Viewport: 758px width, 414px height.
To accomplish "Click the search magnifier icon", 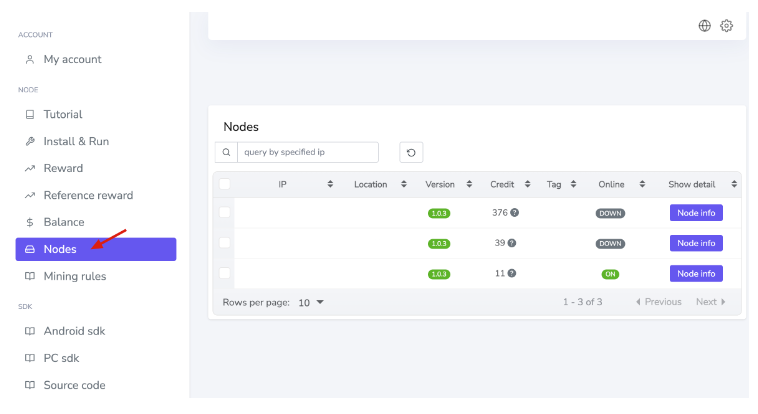I will coord(226,152).
